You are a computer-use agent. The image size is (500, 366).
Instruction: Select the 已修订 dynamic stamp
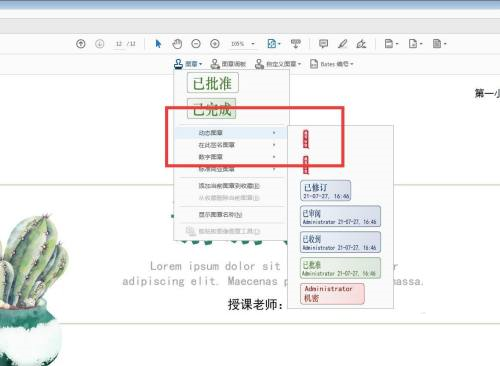[325, 190]
